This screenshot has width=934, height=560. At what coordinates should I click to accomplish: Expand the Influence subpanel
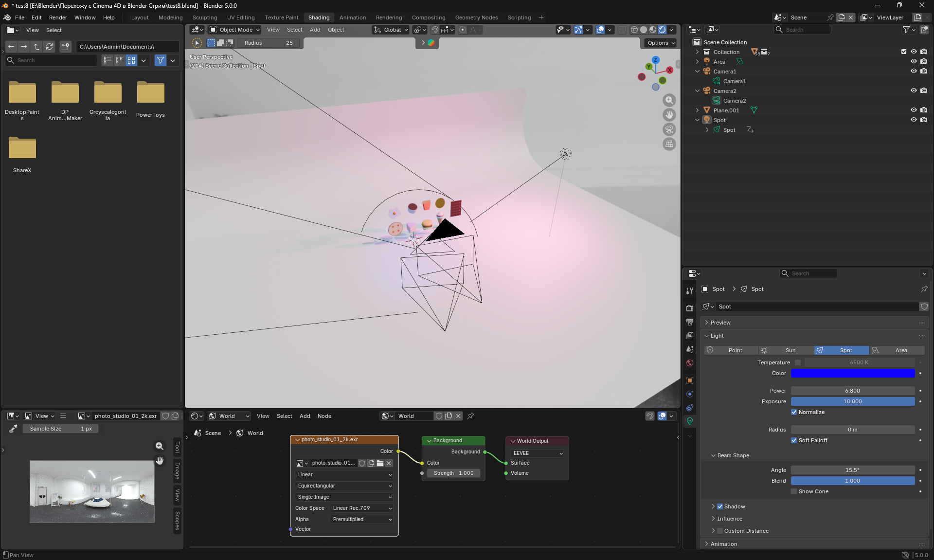(x=730, y=519)
